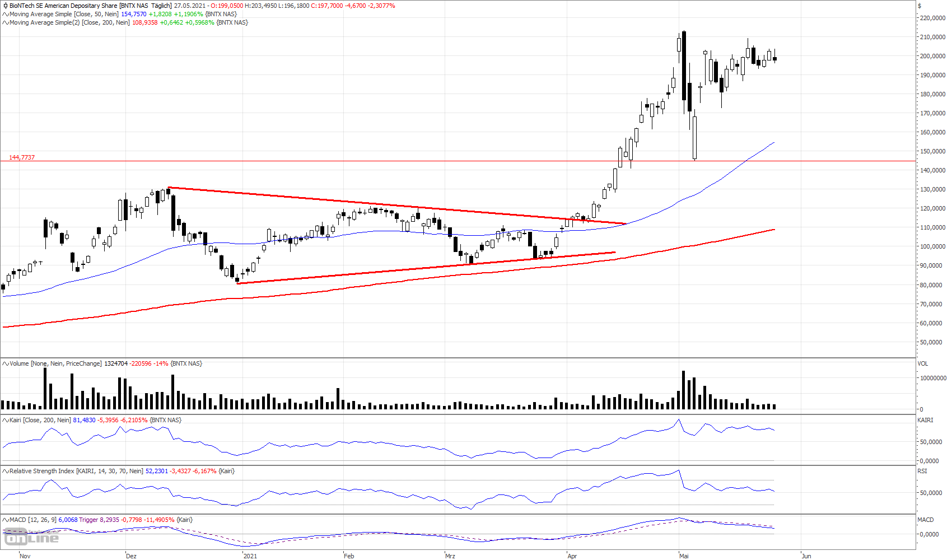The image size is (952, 560).
Task: Click the -2,3077% daily change value
Action: coord(381,6)
